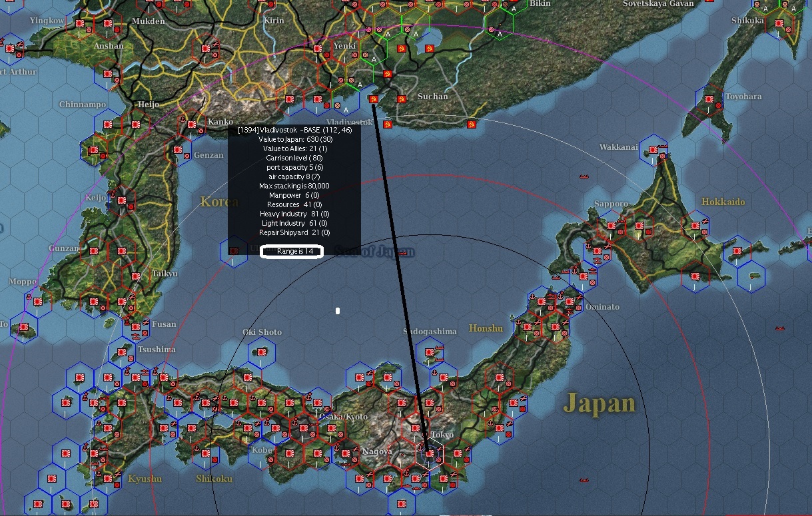Viewport: 812px width, 516px height.
Task: Select the Japanese base flag left of Yenki
Action: coord(318,49)
